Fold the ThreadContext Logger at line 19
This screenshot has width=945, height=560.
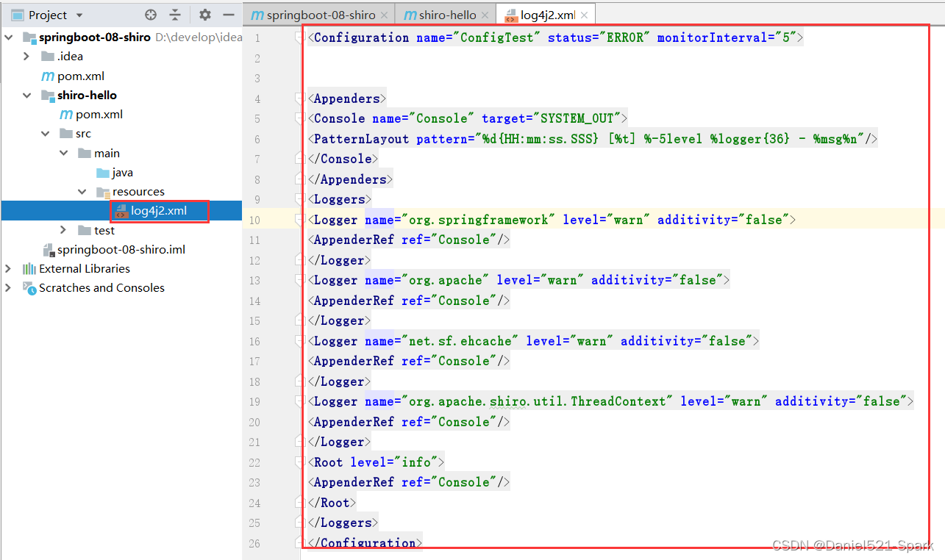pos(299,401)
